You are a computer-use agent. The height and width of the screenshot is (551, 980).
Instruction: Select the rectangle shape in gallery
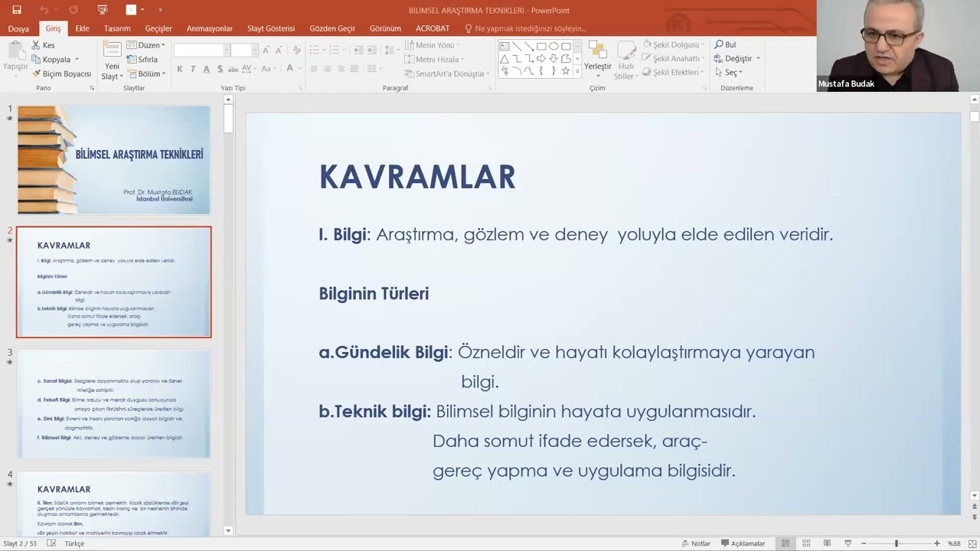point(541,46)
